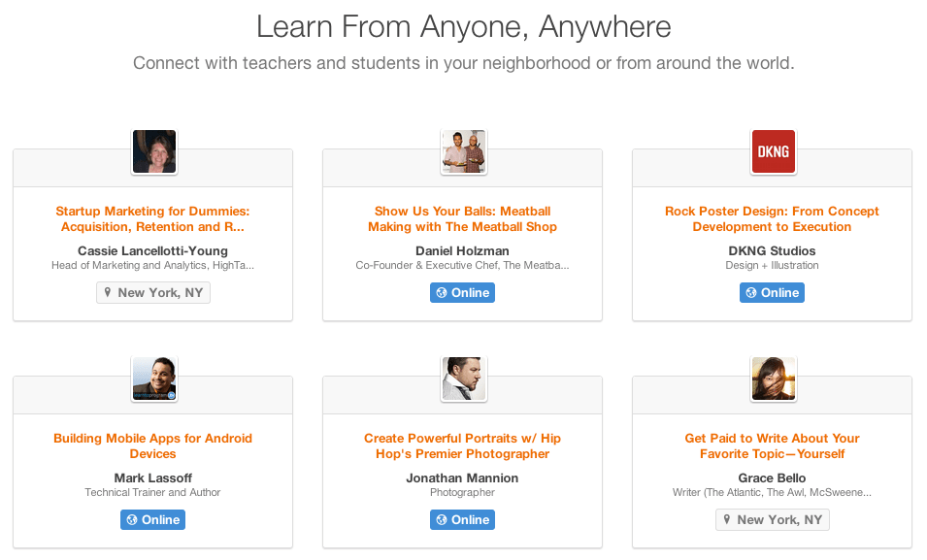The image size is (927, 560).
Task: Click Grace Bello's avatar image
Action: tap(773, 379)
